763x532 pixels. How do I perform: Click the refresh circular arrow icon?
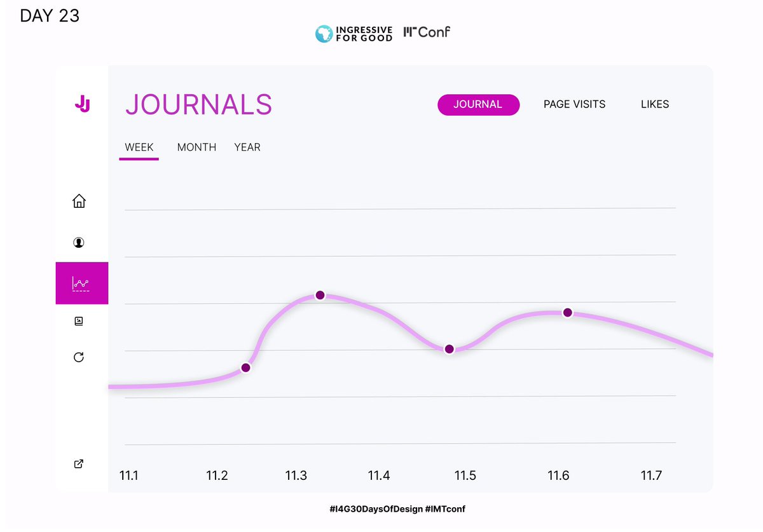pyautogui.click(x=79, y=357)
